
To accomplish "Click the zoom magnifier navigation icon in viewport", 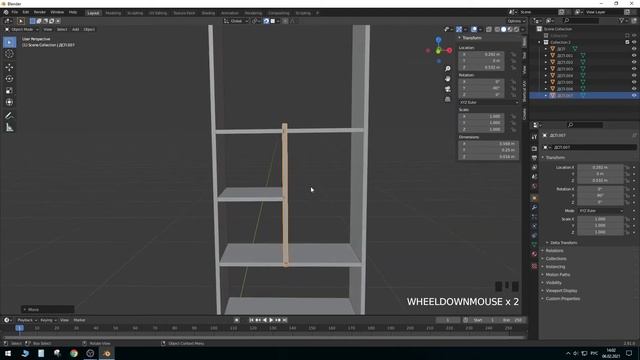I will pos(448,69).
